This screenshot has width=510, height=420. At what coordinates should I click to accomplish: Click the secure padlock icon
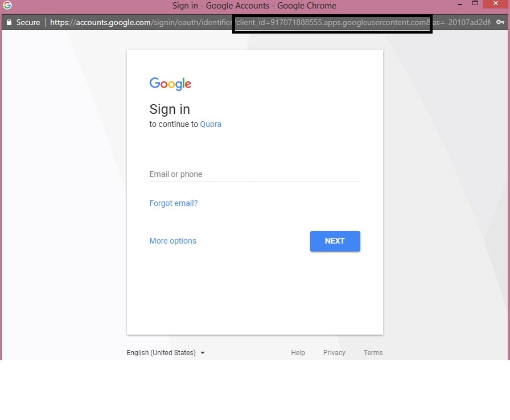9,22
